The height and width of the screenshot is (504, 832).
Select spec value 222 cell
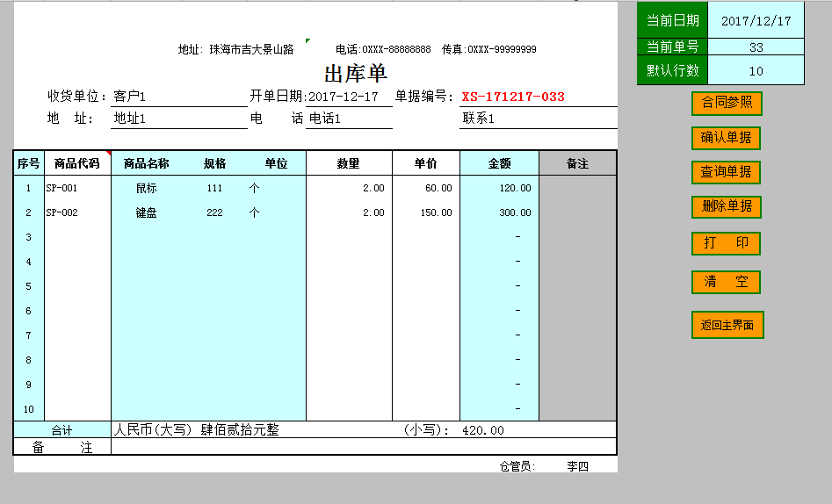214,212
